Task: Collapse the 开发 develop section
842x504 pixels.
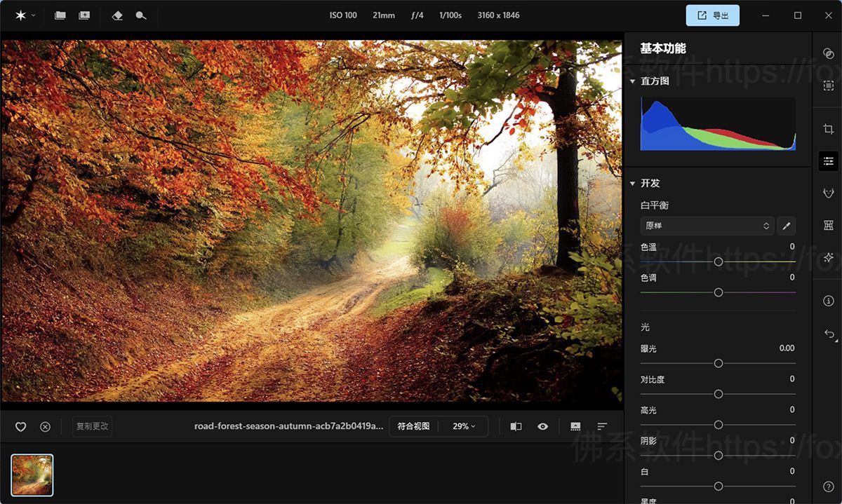Action: [633, 183]
